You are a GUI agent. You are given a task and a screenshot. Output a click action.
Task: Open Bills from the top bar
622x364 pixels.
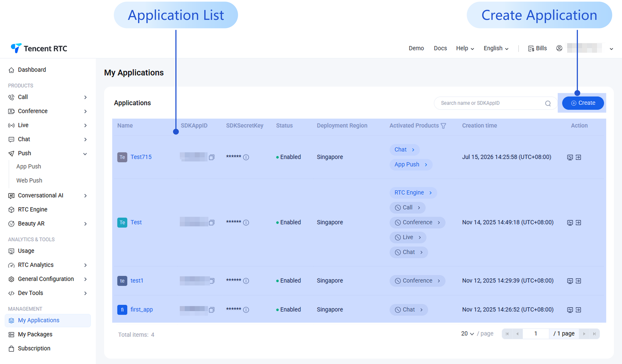coord(537,48)
